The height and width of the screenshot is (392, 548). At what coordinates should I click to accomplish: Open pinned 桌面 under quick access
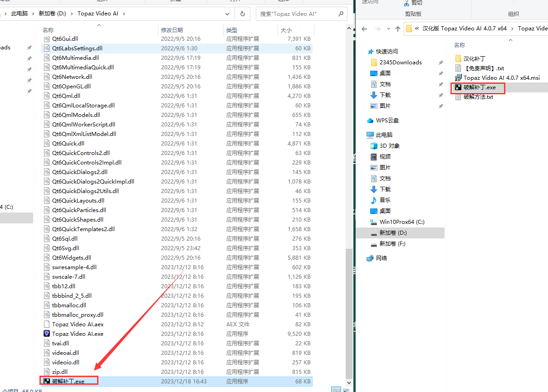(385, 73)
